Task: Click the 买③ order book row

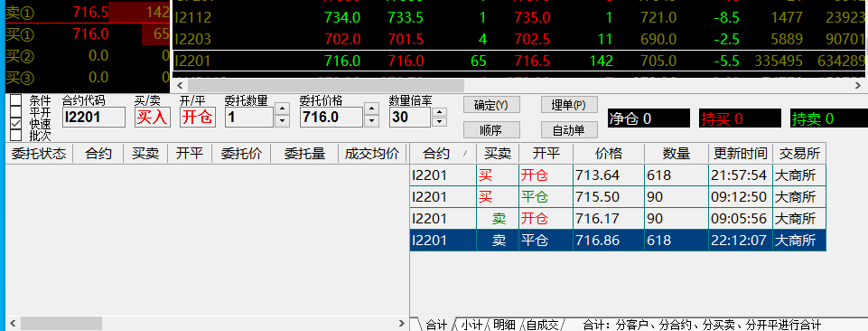Action: 87,77
